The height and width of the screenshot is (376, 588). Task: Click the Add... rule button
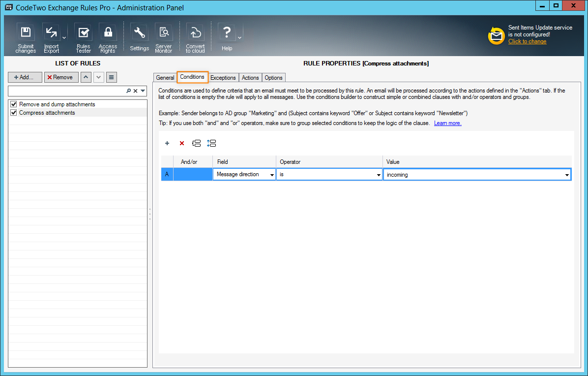click(x=25, y=77)
